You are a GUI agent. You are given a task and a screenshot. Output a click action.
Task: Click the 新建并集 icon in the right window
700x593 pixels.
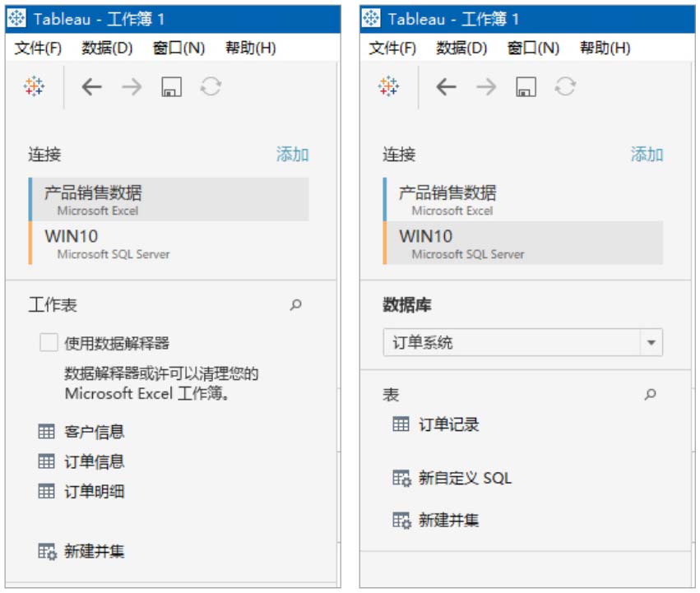pos(401,521)
